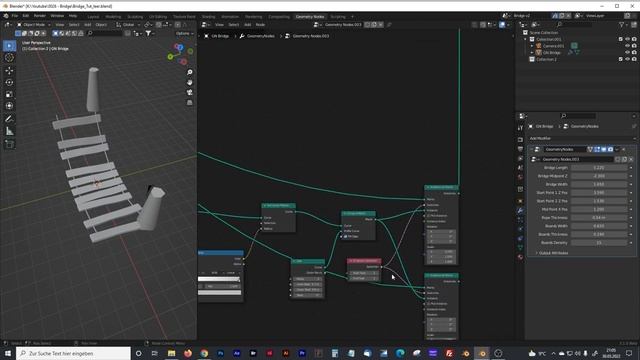Hide Collection.001 in viewport via eye icon
Image resolution: width=640 pixels, height=360 pixels.
(627, 39)
